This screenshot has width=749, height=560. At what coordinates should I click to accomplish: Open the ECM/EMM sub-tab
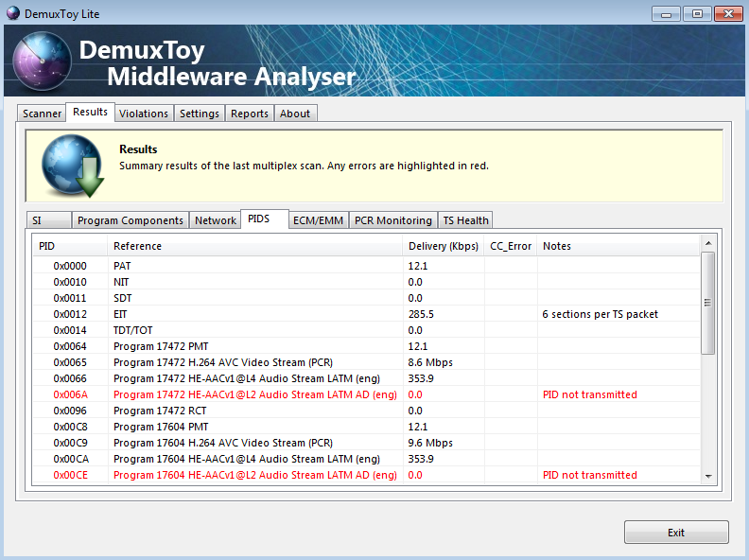pos(318,220)
